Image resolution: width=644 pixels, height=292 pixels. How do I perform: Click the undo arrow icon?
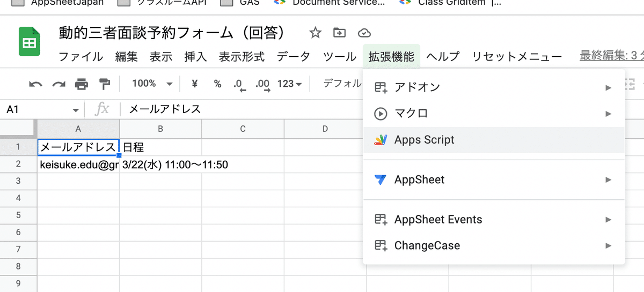click(36, 84)
